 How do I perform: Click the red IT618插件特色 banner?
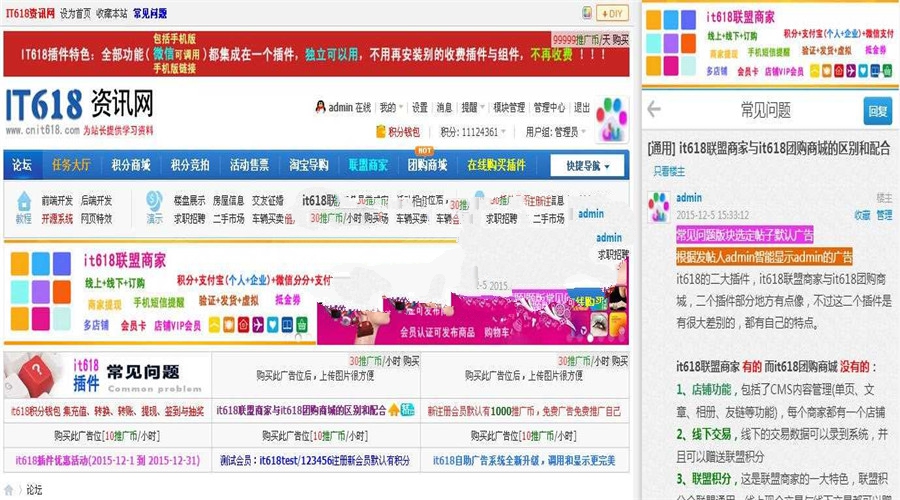coord(316,54)
